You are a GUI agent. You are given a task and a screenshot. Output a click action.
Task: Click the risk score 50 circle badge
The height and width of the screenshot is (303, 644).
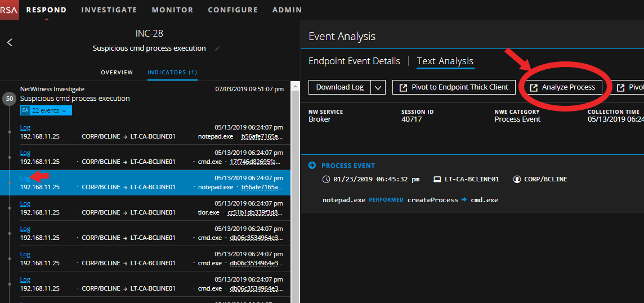(9, 99)
